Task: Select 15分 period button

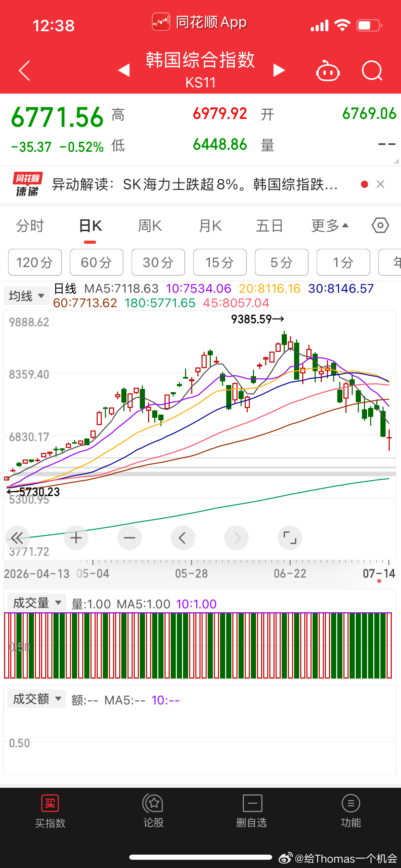Action: pyautogui.click(x=220, y=262)
